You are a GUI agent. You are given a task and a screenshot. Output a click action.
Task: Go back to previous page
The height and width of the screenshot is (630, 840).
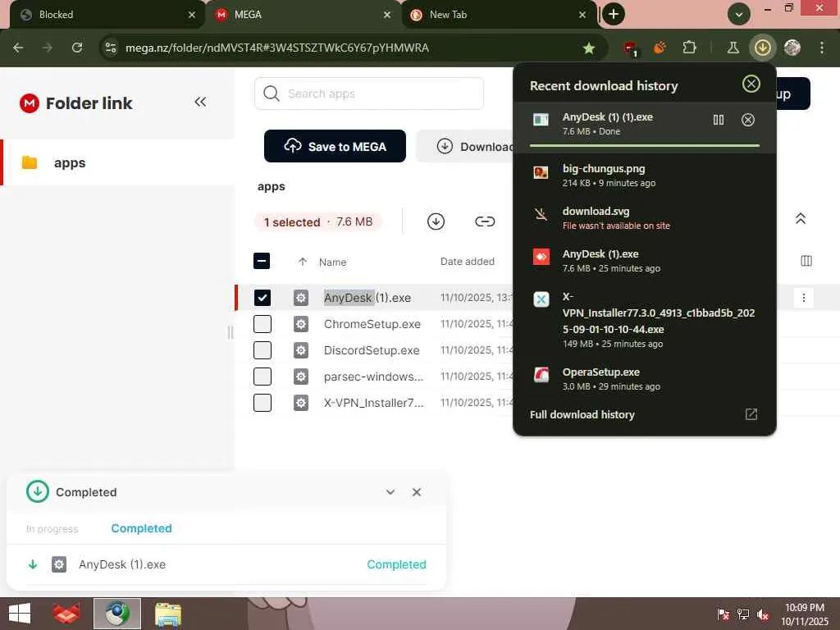(18, 48)
